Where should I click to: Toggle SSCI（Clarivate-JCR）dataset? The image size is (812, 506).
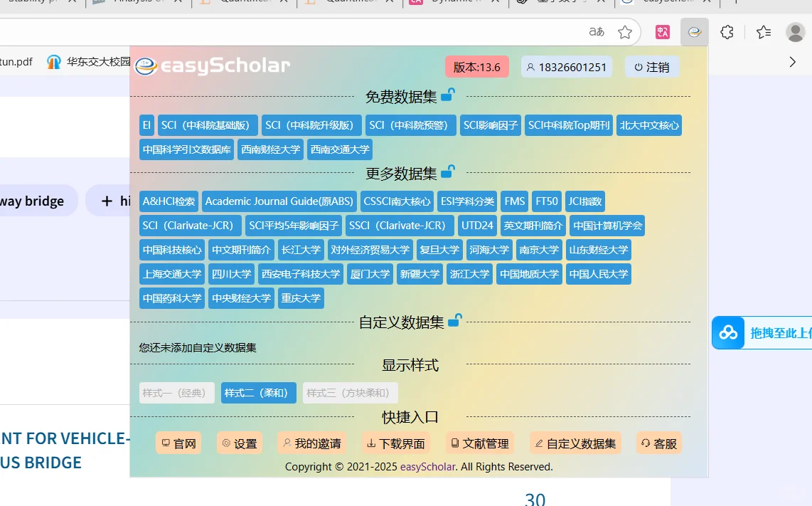(x=400, y=226)
